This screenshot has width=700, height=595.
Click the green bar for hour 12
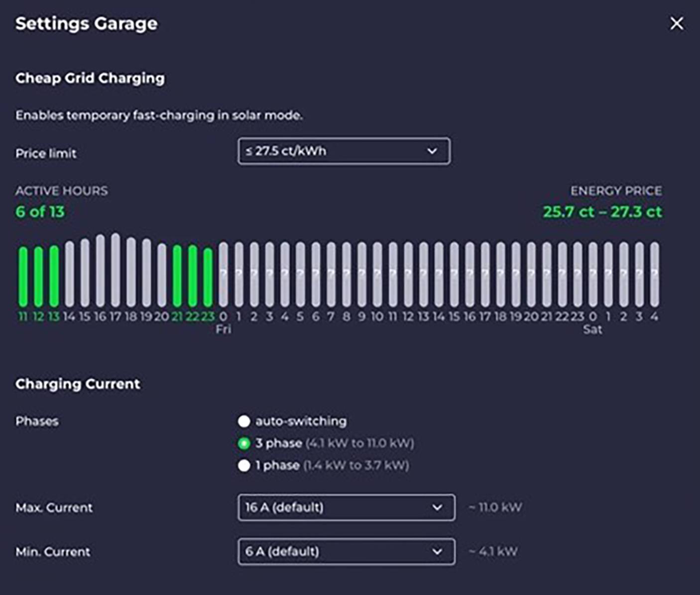click(x=38, y=276)
